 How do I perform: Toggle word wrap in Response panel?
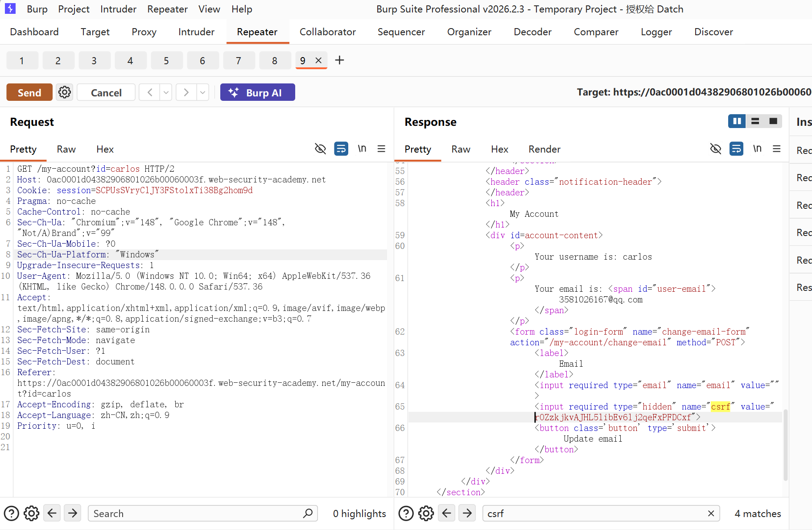[736, 149]
